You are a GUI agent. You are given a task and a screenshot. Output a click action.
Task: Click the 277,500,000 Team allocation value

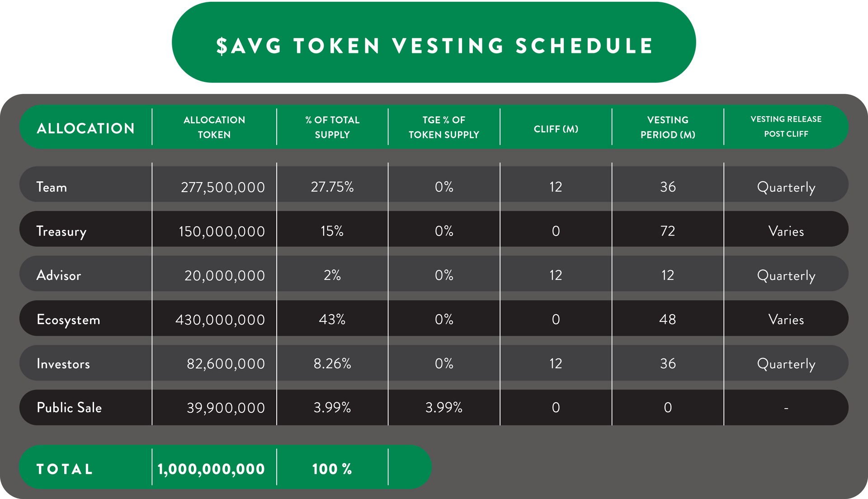(x=223, y=187)
